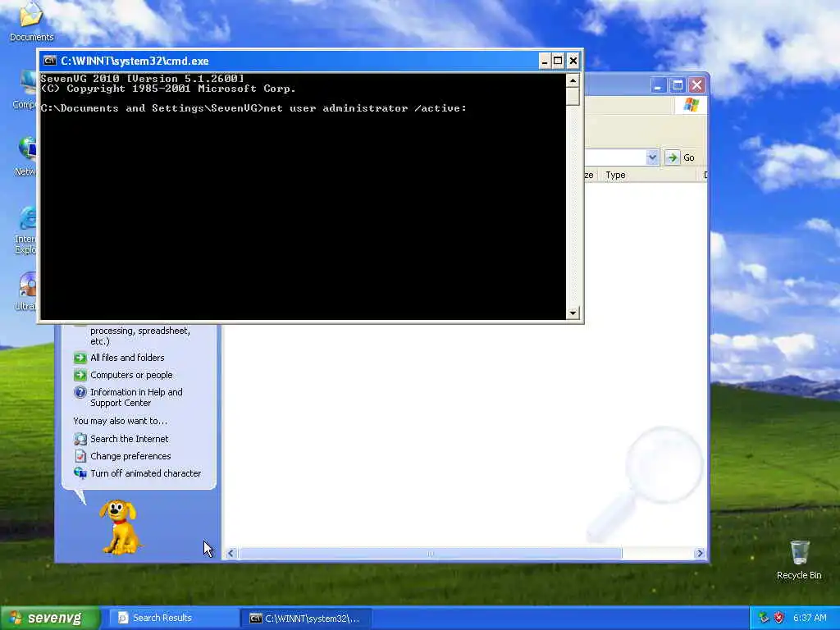Switch to Search Results taskbar button
Image resolution: width=840 pixels, height=630 pixels.
(x=174, y=619)
